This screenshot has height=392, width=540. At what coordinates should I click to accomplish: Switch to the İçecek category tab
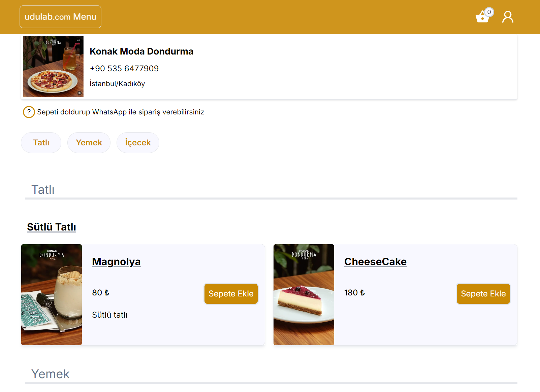click(138, 143)
